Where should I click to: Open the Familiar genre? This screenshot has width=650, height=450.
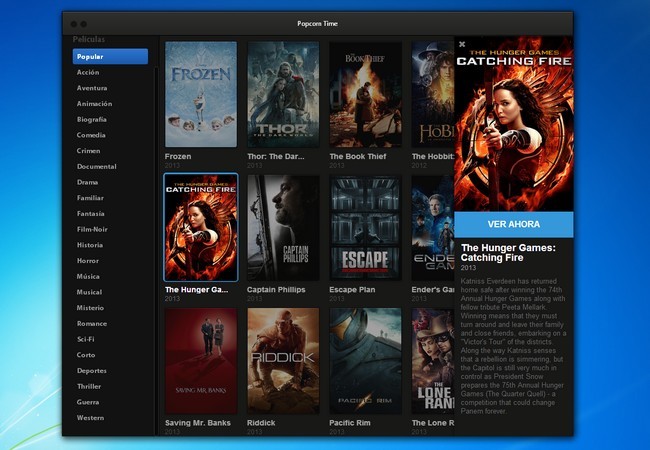90,198
